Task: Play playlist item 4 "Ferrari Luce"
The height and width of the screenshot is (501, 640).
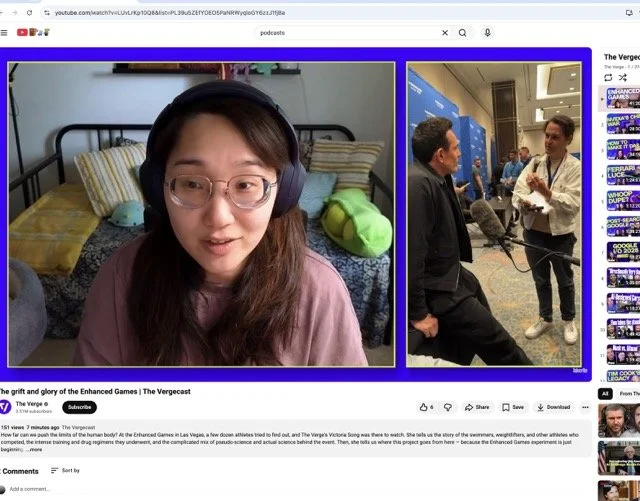Action: [x=623, y=175]
